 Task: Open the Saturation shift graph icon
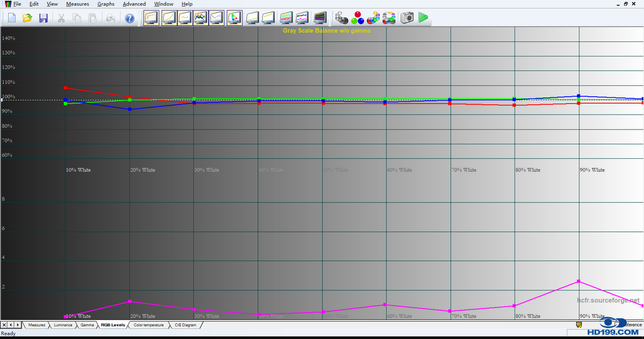point(302,18)
